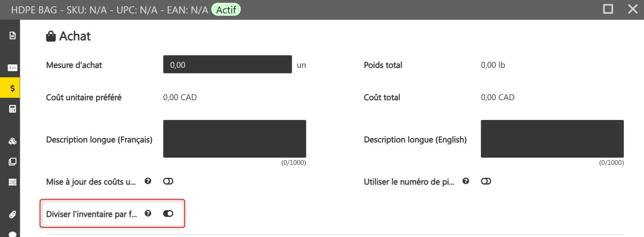Disable Diviser l'inventaire par f... toggle
This screenshot has width=644, height=237.
point(168,214)
